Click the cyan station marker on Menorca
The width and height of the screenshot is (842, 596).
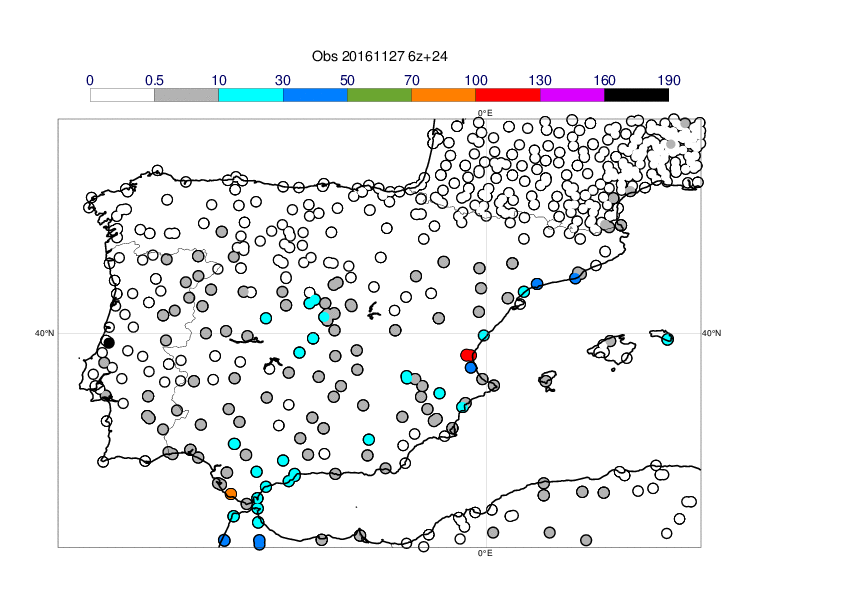[667, 339]
